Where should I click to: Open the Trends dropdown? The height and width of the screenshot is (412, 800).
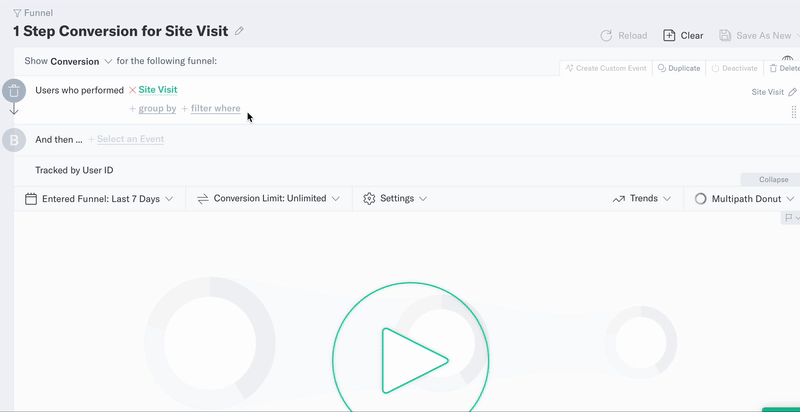pyautogui.click(x=641, y=198)
